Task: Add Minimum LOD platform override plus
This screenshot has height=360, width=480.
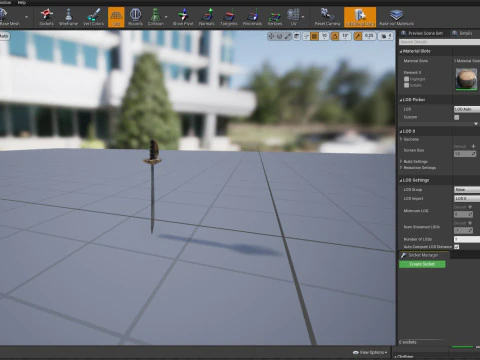Action: (x=470, y=207)
